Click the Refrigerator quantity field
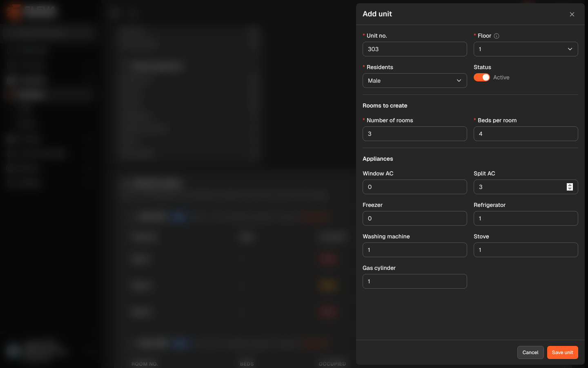 (x=526, y=218)
